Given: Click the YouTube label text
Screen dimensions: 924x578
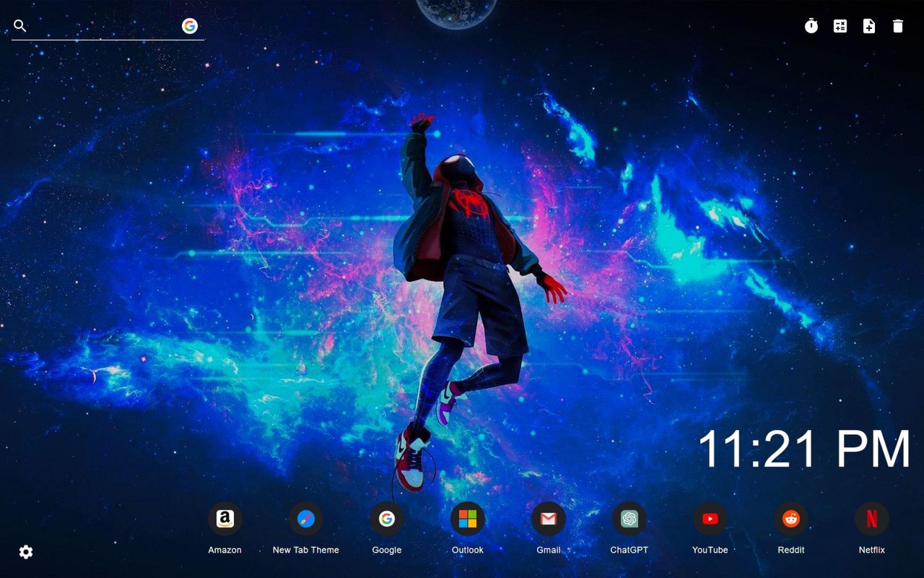Looking at the screenshot, I should click(x=710, y=550).
